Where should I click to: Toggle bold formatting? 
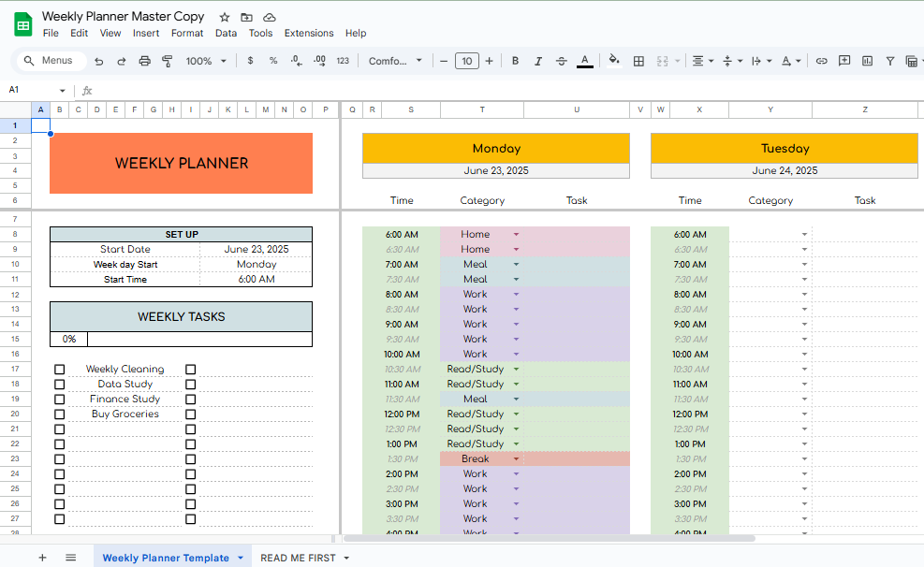(x=515, y=61)
